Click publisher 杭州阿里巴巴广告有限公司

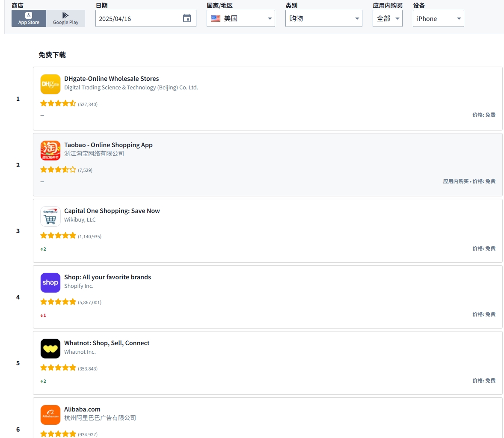coord(100,418)
